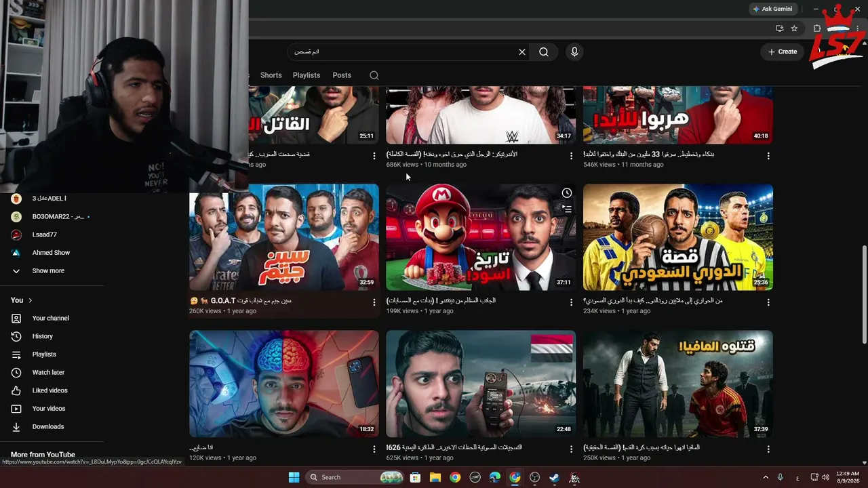The width and height of the screenshot is (868, 488).
Task: Click the magnifier button beside the search box
Action: [x=544, y=52]
